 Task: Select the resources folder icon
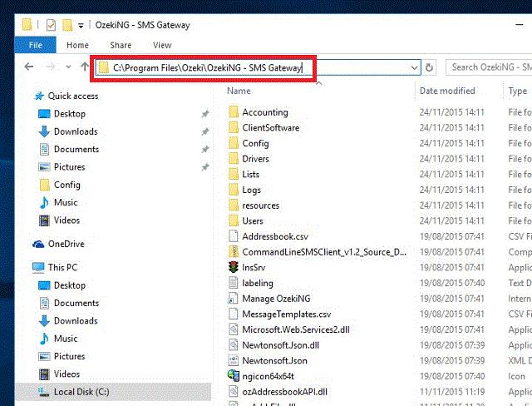click(234, 205)
